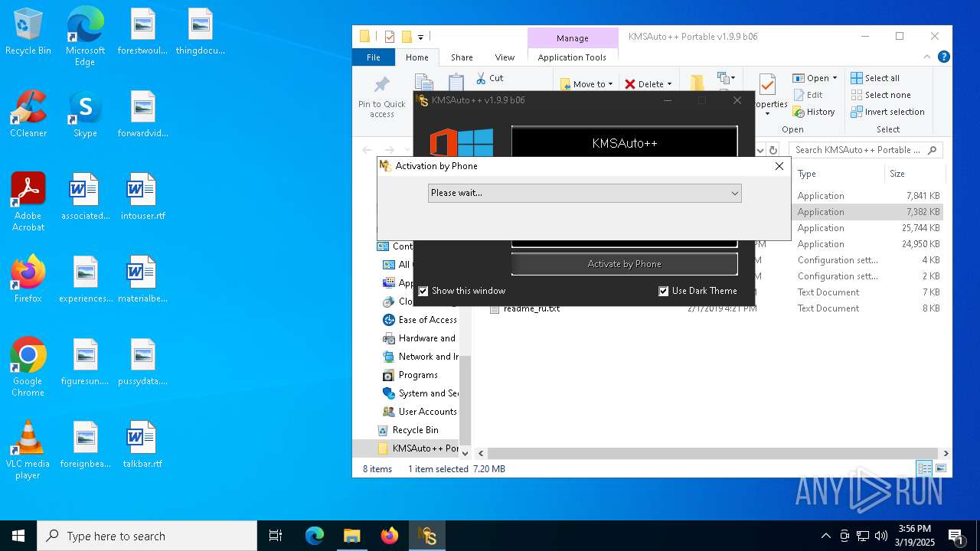The width and height of the screenshot is (980, 551).
Task: Open Recycle Bin desktop icon
Action: pos(28,32)
